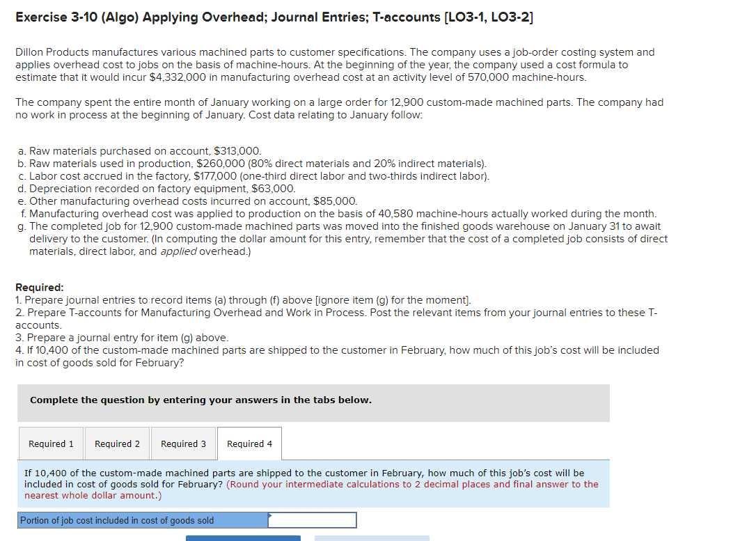Click requirement 1 'Prepare journal entries to record items'
This screenshot has width=756, height=541.
click(243, 300)
